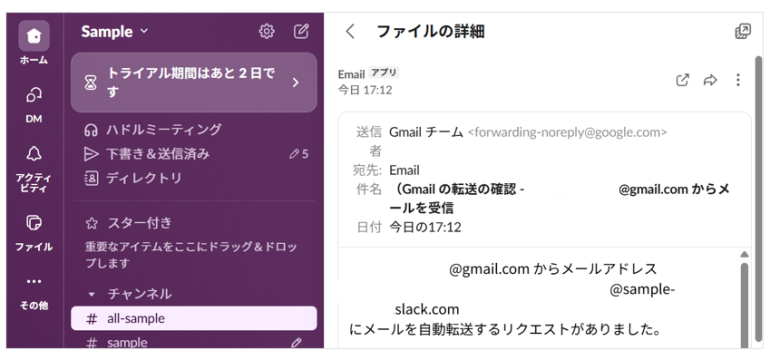Click the アプリ badge next to Email

coord(384,73)
